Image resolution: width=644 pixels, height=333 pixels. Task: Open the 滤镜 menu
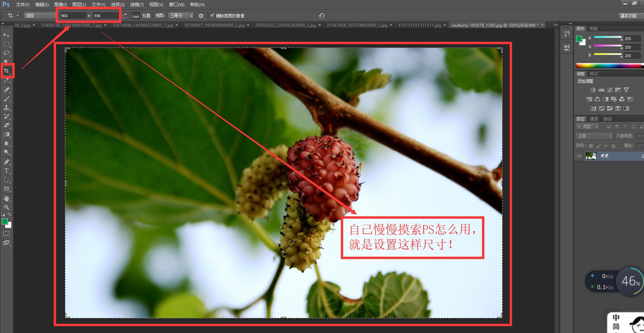(137, 4)
